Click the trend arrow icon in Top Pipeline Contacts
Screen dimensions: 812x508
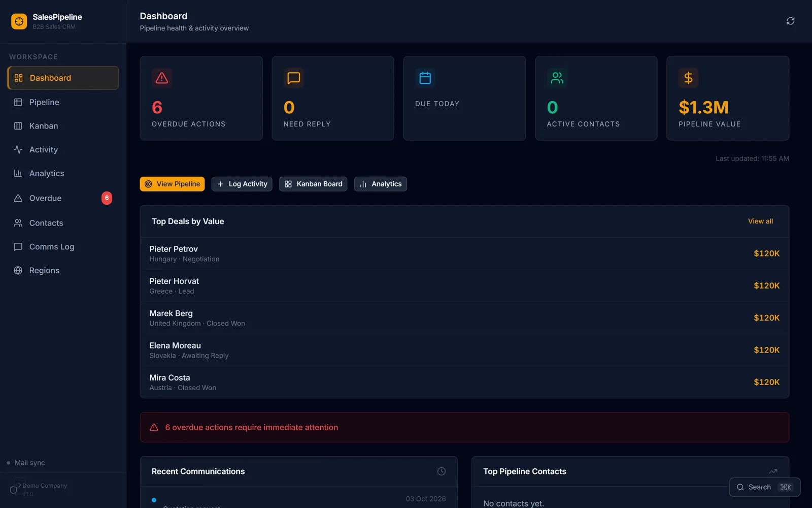(x=773, y=471)
